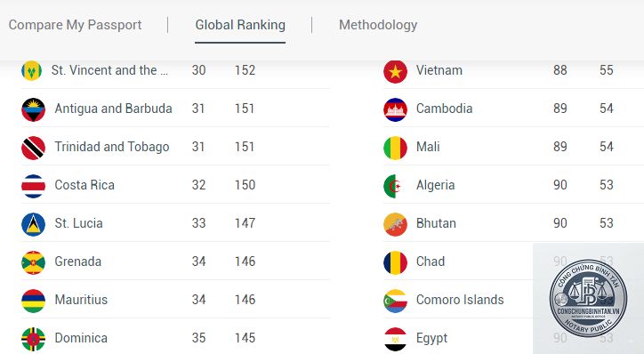Open the Chad country row
The height and width of the screenshot is (354, 644).
point(513,261)
